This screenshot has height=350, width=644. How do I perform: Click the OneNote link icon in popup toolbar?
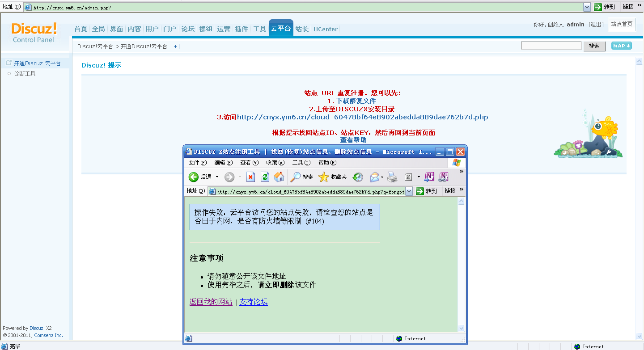444,177
